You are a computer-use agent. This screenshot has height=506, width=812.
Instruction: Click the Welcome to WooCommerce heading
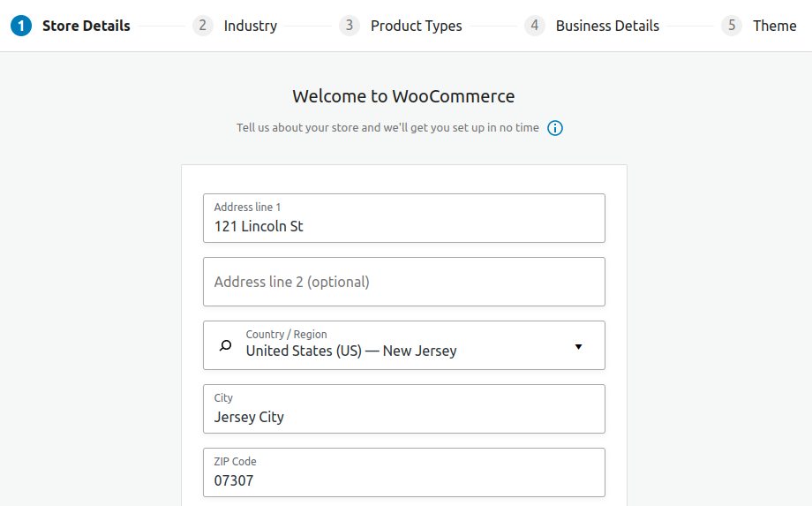coord(403,96)
